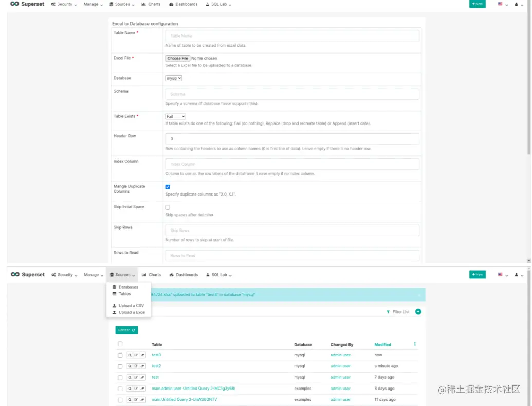
Task: Click the edit icon in the 7 days ago row
Action: pos(136,378)
